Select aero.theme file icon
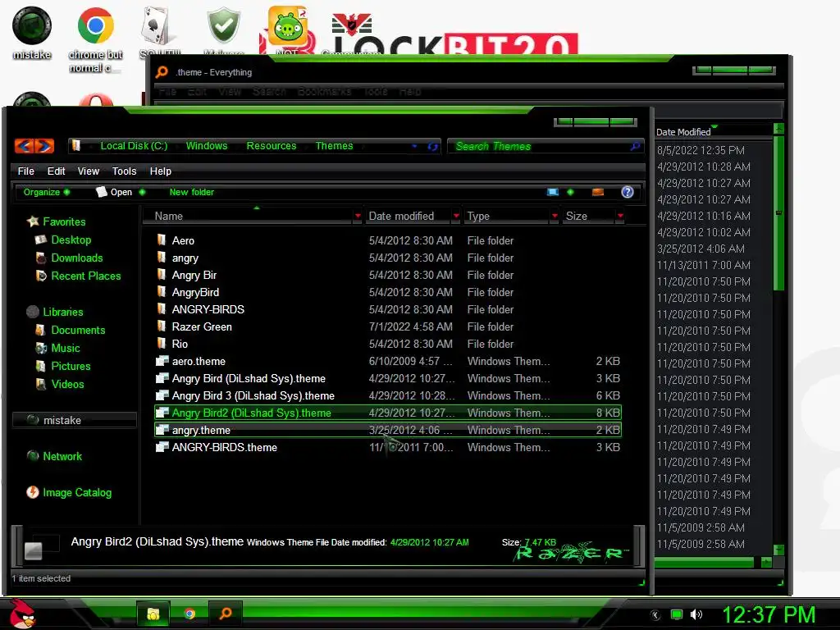The width and height of the screenshot is (840, 630). [x=162, y=361]
